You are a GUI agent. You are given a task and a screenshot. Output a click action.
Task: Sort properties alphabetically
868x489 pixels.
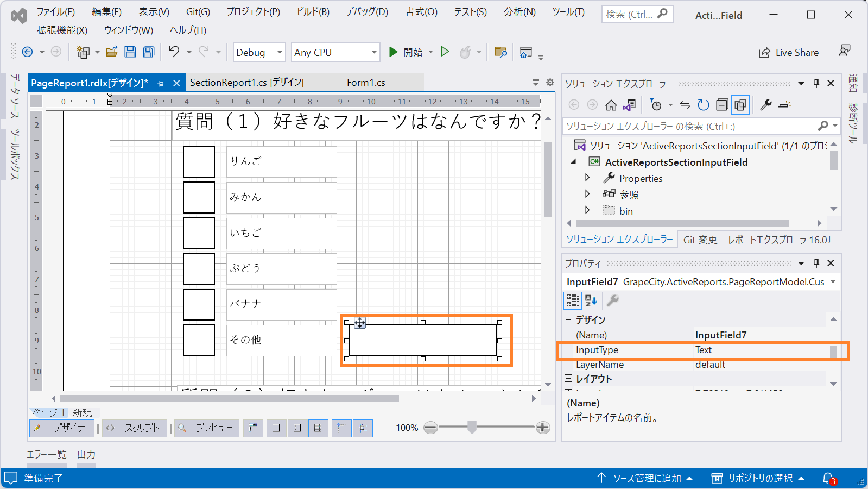coord(591,300)
